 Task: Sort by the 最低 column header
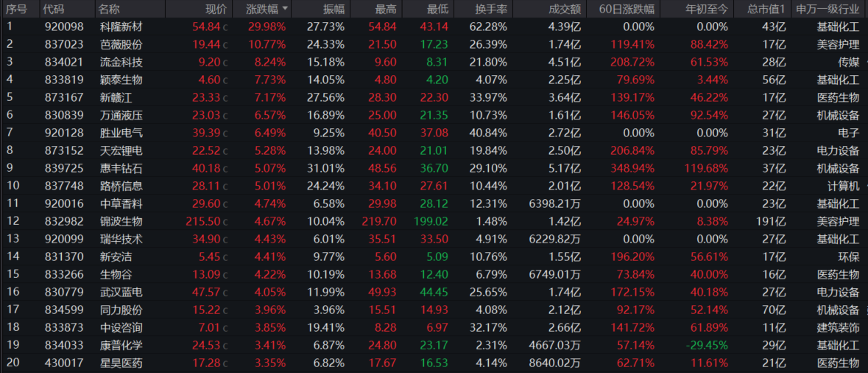[x=438, y=9]
